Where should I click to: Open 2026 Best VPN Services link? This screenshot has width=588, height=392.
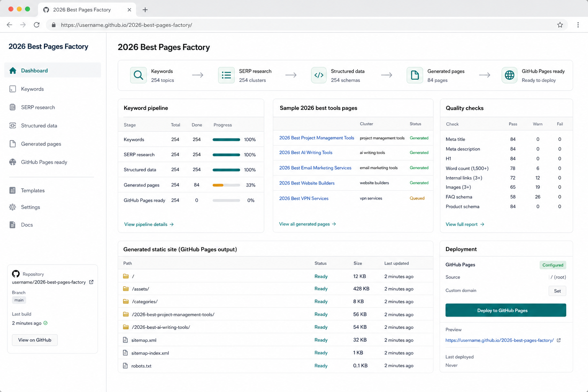point(304,198)
